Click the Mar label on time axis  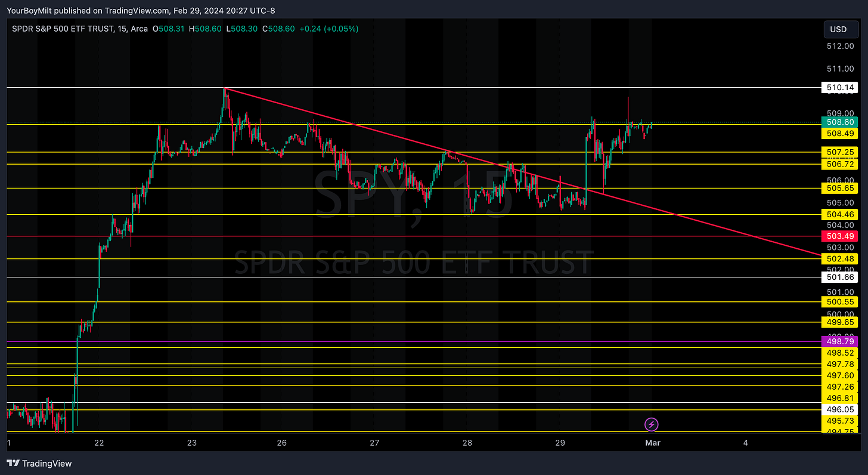coord(652,443)
